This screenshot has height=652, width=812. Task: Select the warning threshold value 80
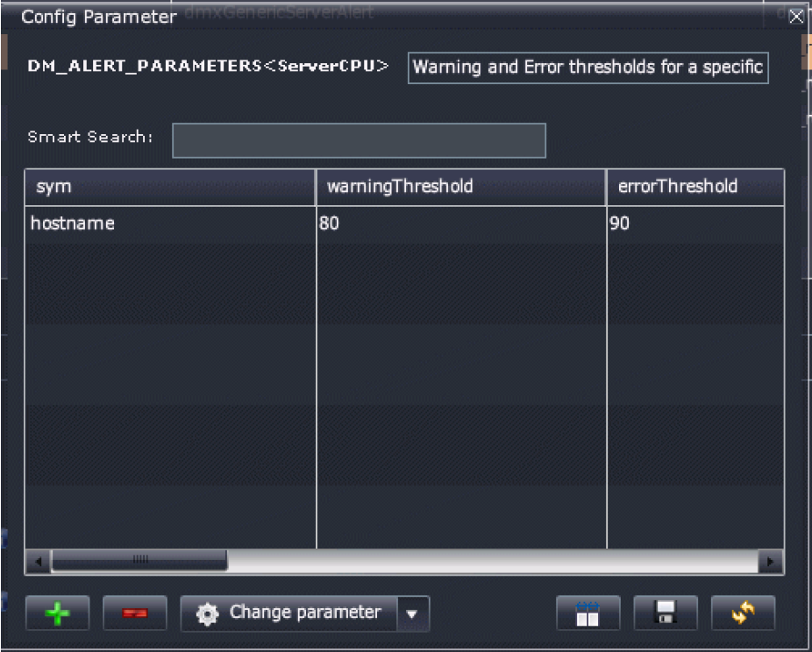pyautogui.click(x=461, y=223)
